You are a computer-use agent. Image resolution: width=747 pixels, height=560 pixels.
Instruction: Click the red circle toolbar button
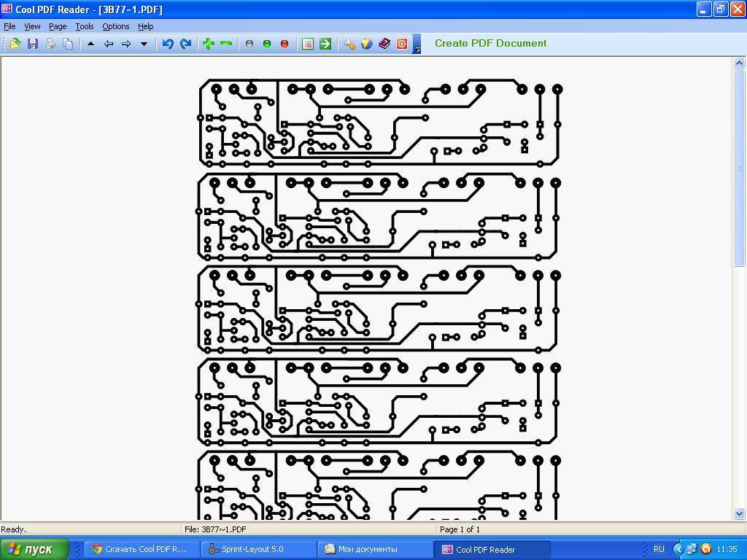[x=285, y=44]
